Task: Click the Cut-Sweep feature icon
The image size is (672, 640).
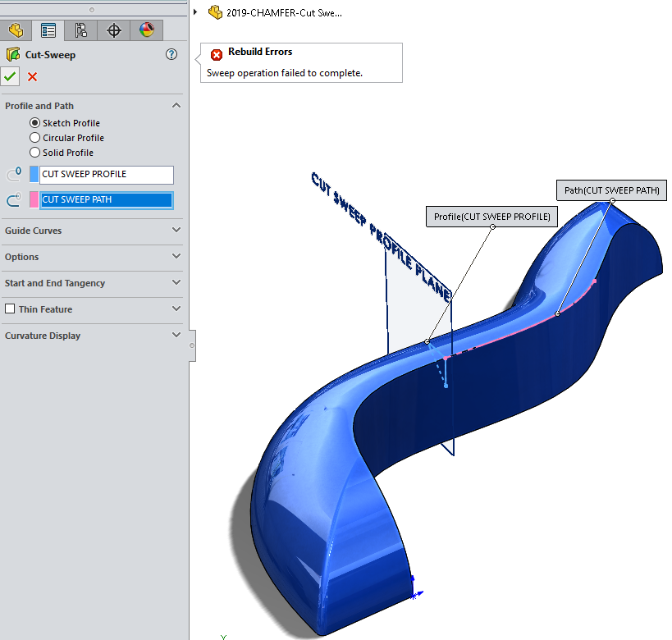Action: coord(13,54)
